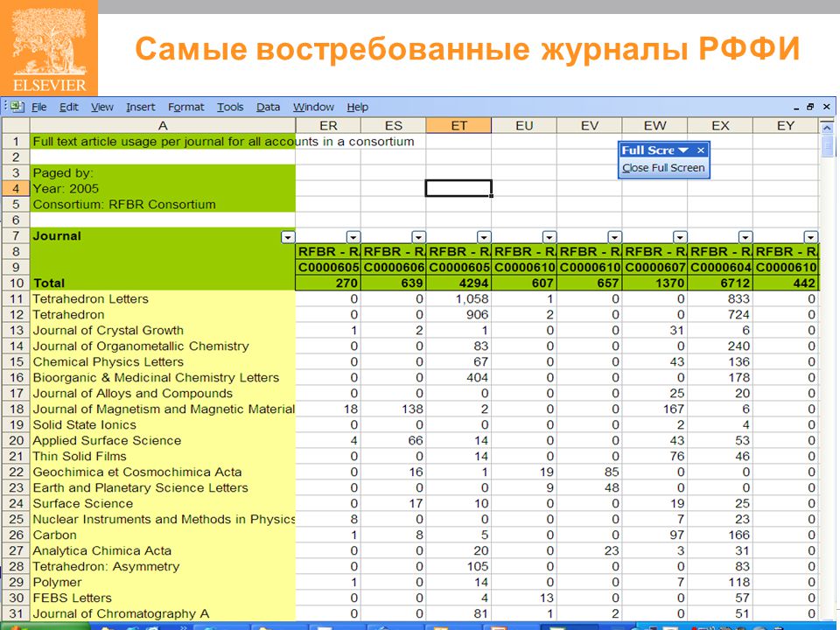Image resolution: width=840 pixels, height=630 pixels.
Task: Open the Format menu
Action: coord(185,107)
